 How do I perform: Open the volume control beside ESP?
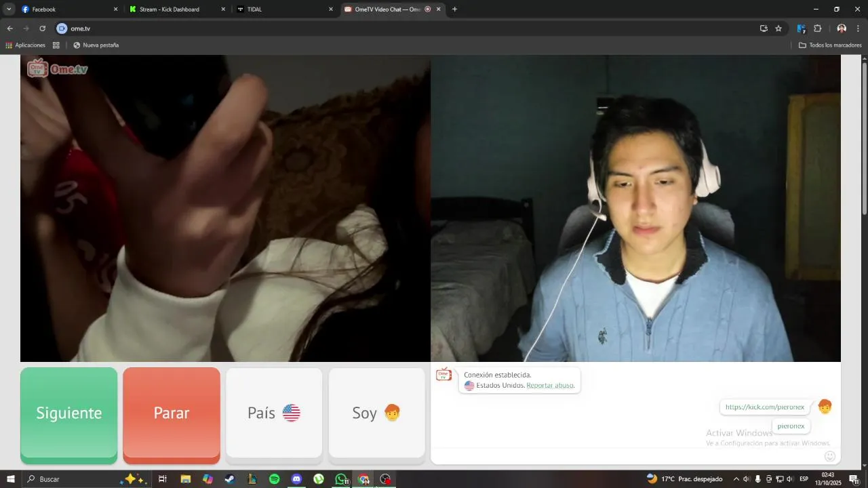(x=790, y=479)
